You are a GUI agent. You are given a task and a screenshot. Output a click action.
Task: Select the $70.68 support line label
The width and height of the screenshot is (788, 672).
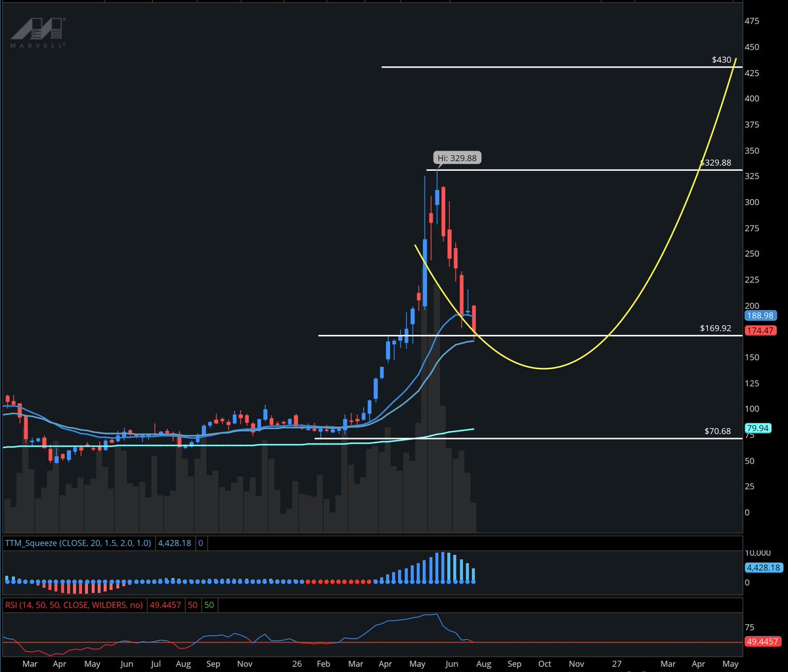tap(718, 432)
